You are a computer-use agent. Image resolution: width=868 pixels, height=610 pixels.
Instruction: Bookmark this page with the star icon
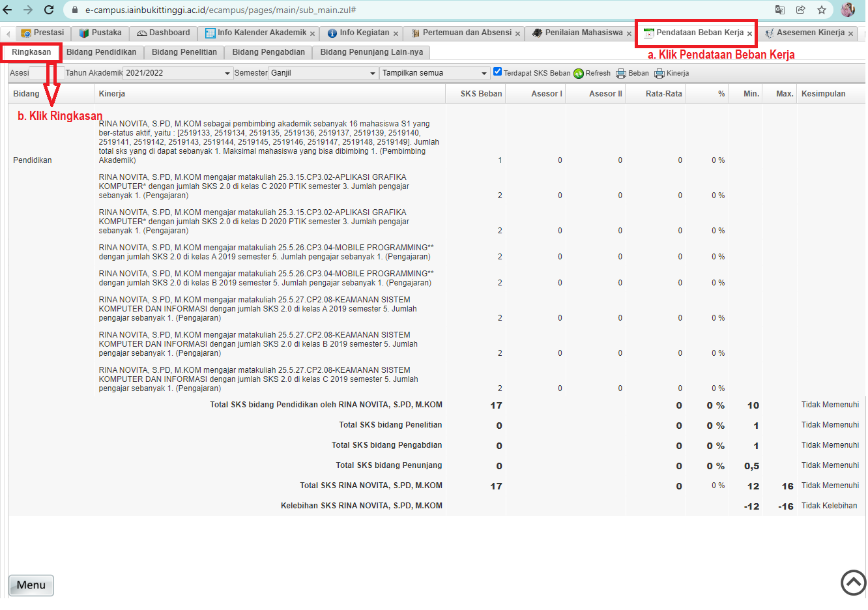coord(822,10)
